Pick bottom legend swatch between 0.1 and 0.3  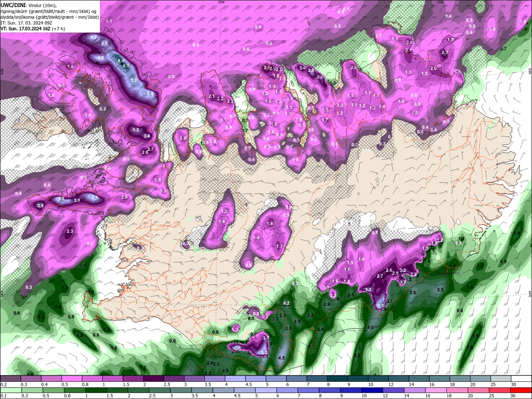point(10,390)
